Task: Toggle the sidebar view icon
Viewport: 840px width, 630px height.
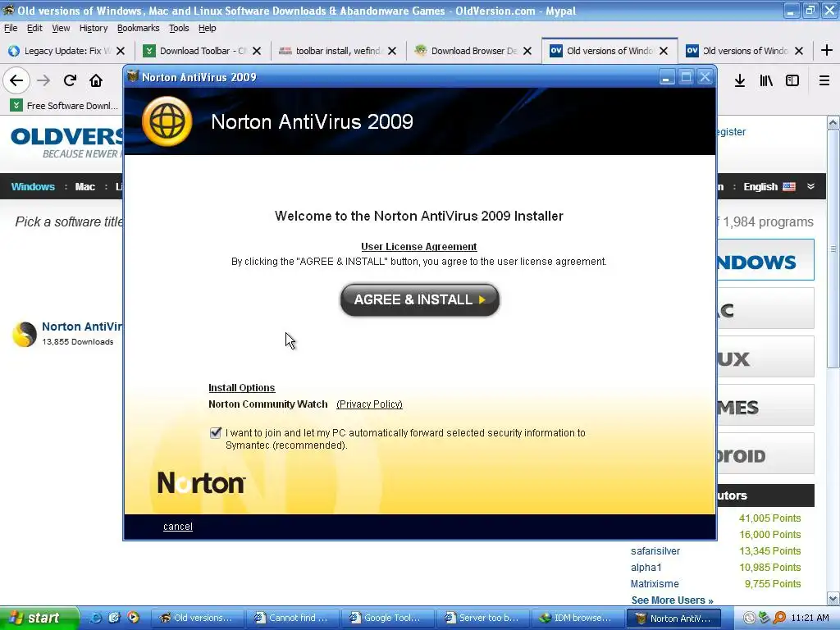Action: pos(792,80)
